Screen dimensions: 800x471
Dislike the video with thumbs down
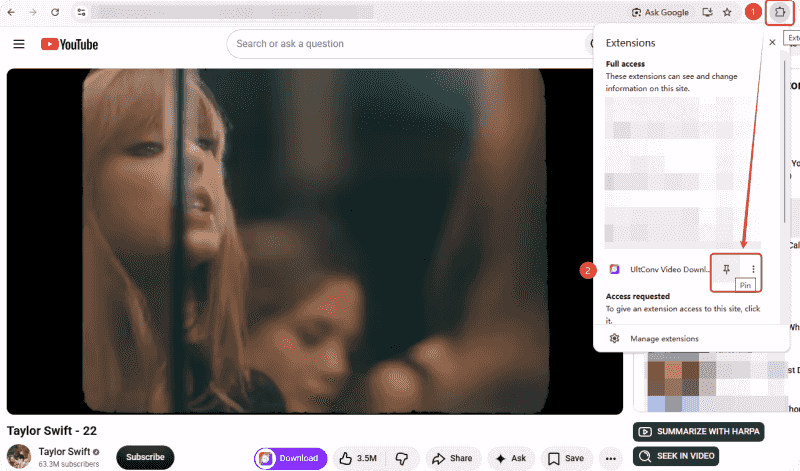coord(402,458)
